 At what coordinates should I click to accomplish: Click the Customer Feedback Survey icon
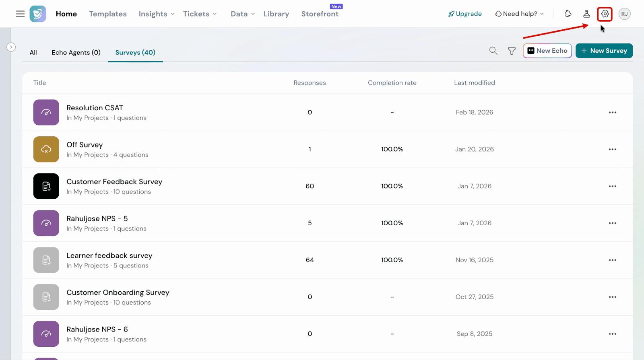46,186
